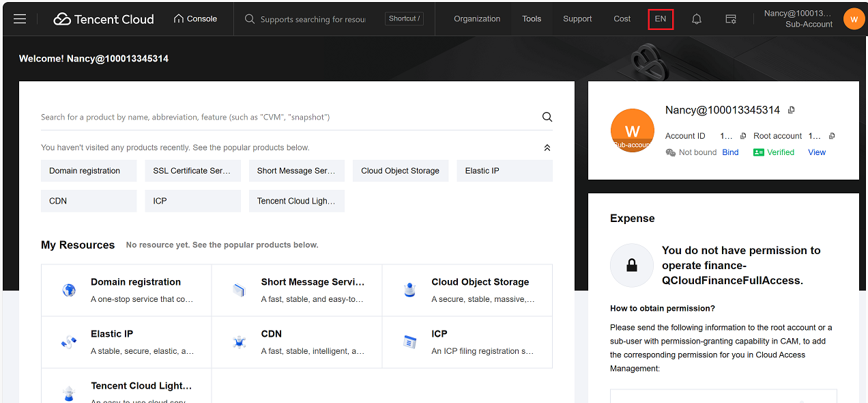Image resolution: width=868 pixels, height=403 pixels.
Task: Open the Nancy sub-account menu
Action: [x=798, y=18]
